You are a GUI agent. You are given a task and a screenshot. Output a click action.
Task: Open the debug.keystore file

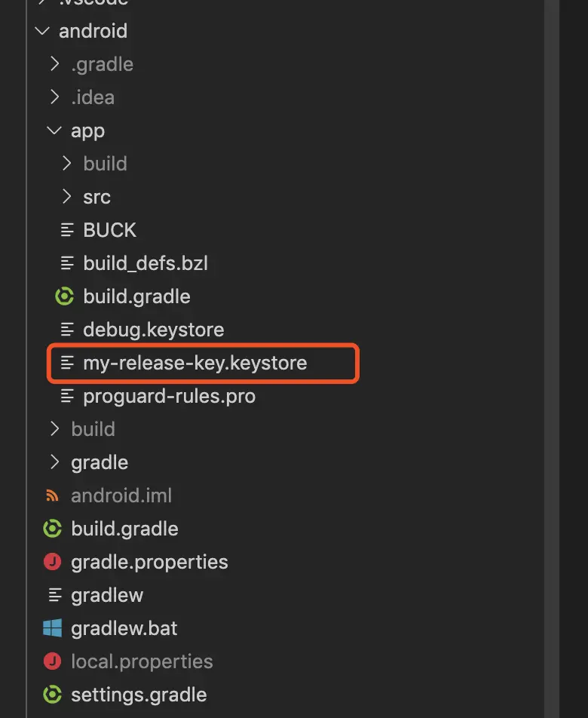coord(153,330)
